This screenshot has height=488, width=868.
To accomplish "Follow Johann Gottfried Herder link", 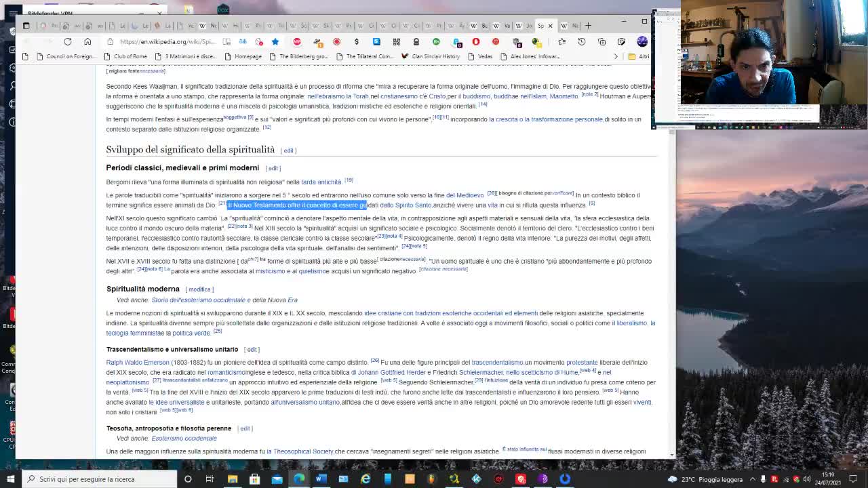I will pos(392,373).
